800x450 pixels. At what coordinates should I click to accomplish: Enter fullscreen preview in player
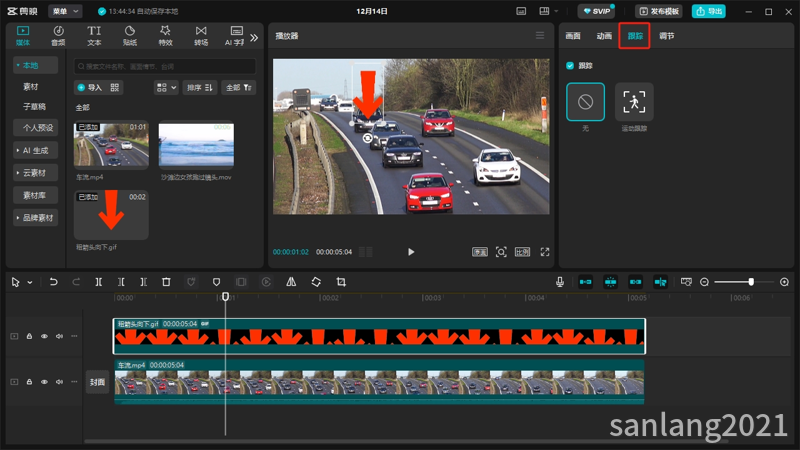tap(545, 252)
